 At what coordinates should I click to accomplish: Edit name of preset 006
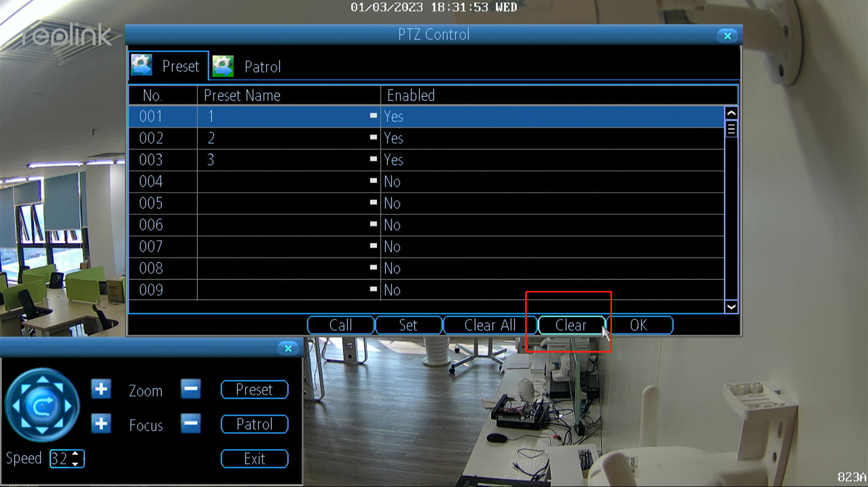point(373,224)
